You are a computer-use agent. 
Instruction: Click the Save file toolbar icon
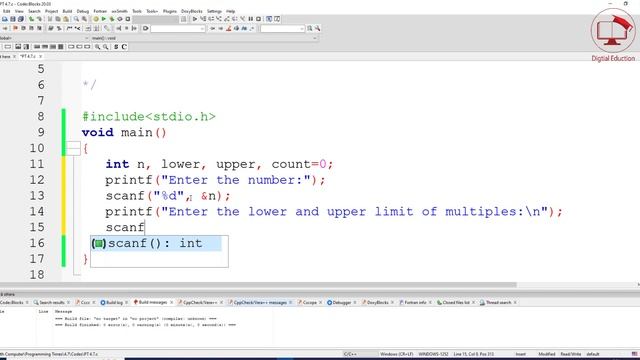13,19
